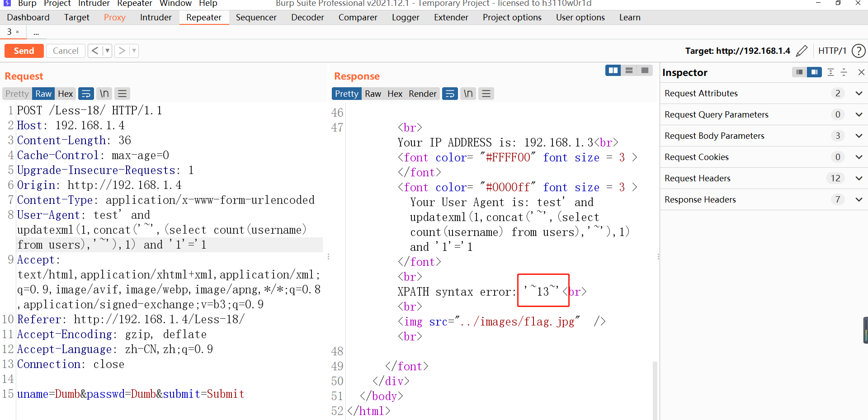Screen dimensions: 868x420
Task: Open the Response panel hamburger menu
Action: click(x=486, y=94)
